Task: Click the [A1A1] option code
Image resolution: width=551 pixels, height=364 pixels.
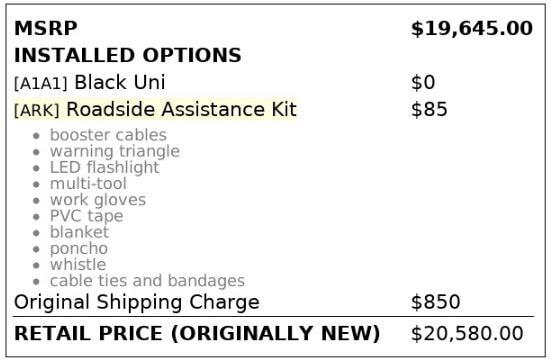Action: click(40, 84)
